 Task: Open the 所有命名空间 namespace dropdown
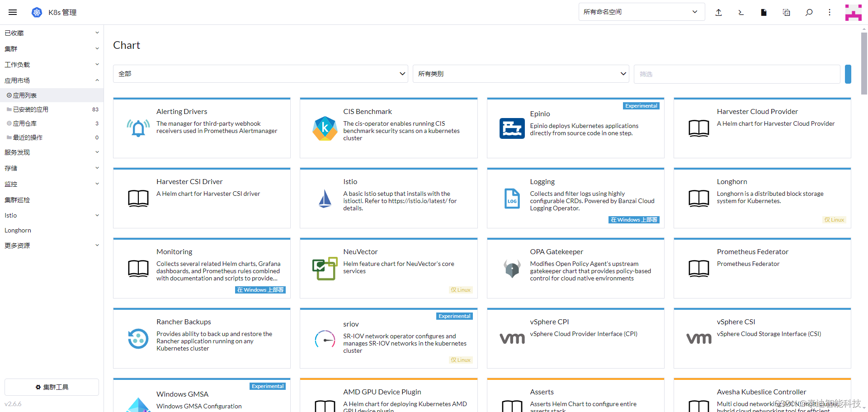point(642,12)
